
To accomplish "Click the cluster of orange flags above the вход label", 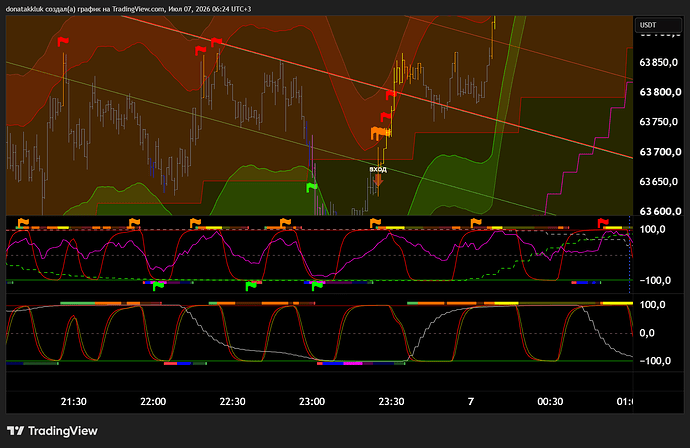I will tap(380, 133).
